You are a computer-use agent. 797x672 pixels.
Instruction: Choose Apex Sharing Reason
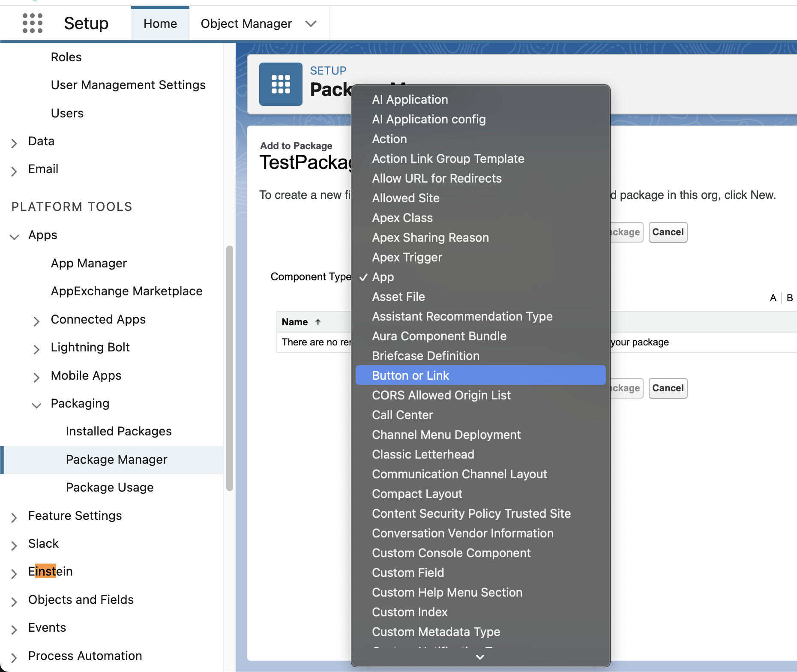pyautogui.click(x=481, y=237)
